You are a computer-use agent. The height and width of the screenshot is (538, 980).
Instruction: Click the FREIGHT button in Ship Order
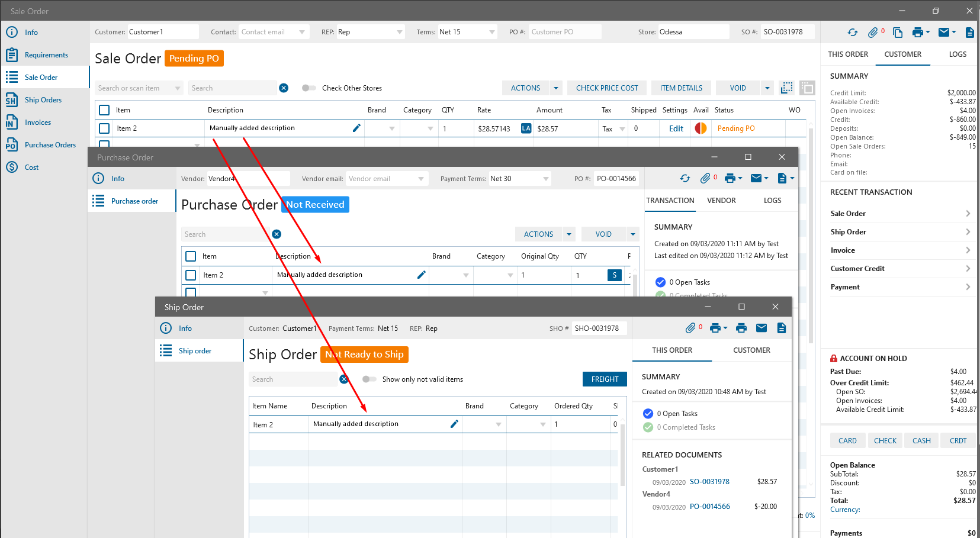click(x=605, y=379)
